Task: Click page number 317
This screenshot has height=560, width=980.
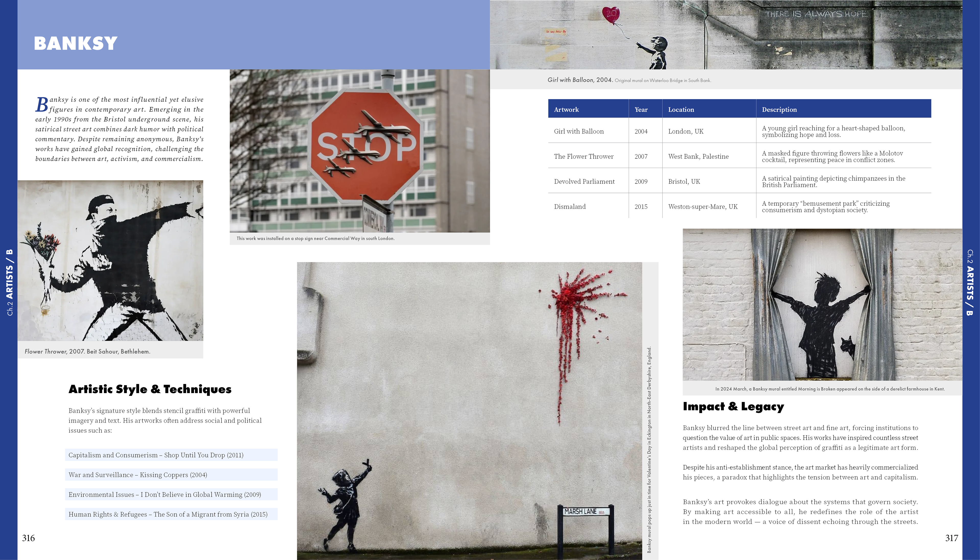Action: coord(952,538)
